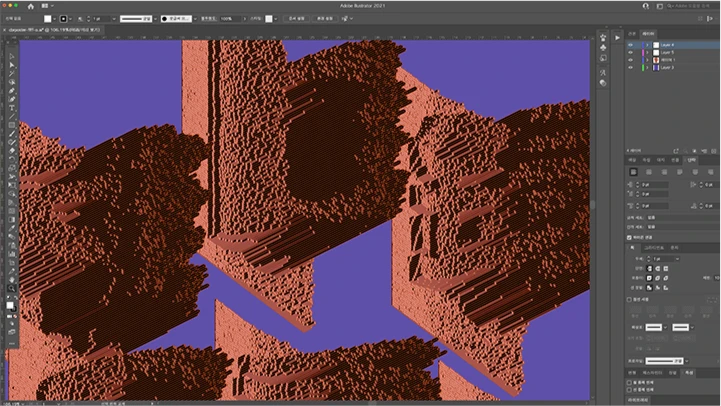
Task: Select the open document tab
Action: pyautogui.click(x=54, y=30)
